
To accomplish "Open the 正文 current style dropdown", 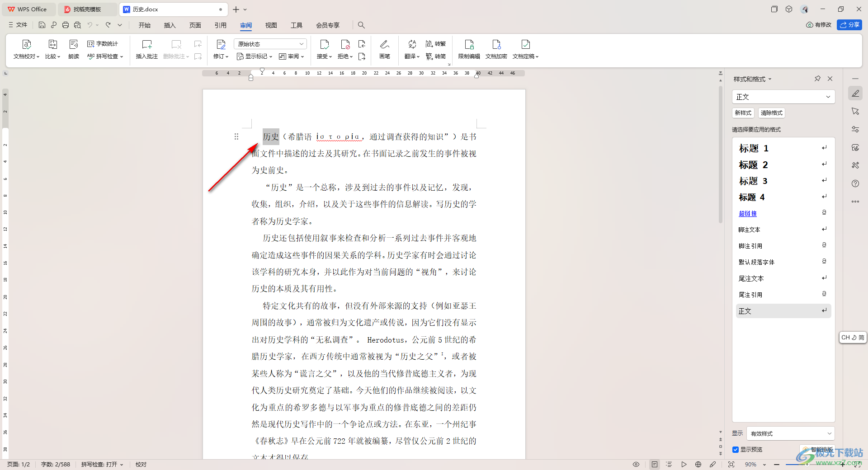I will point(783,97).
